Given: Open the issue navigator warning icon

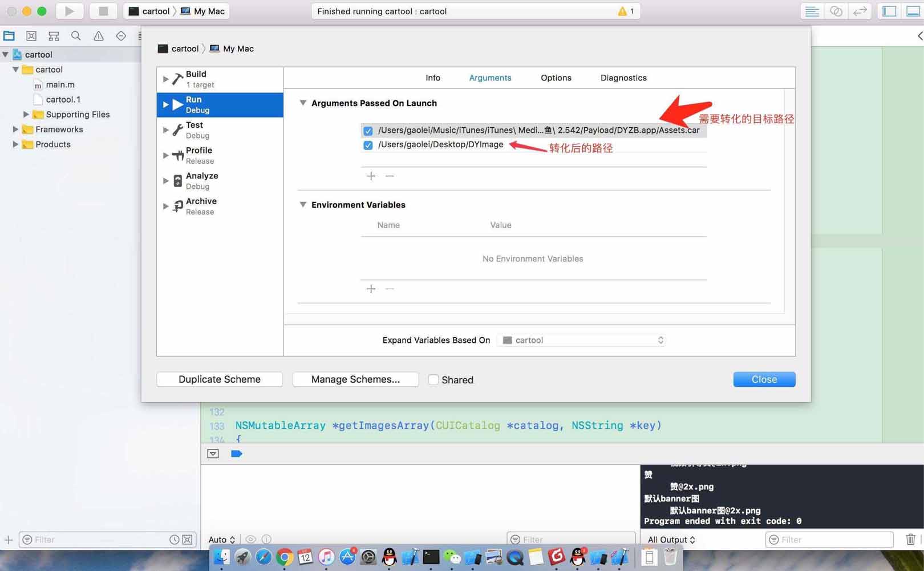Looking at the screenshot, I should pyautogui.click(x=99, y=36).
